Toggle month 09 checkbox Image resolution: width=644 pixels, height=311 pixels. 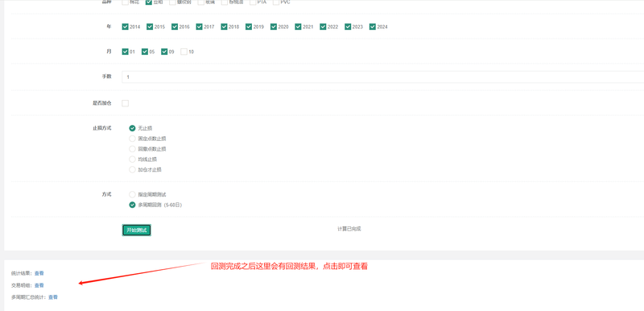164,52
